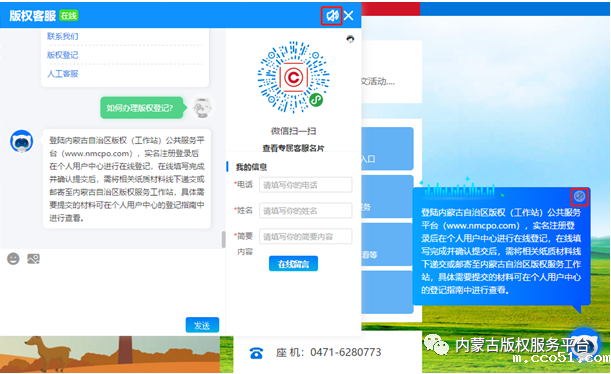Click the chat message scrollbar
Screen dimensions: 611x374
223,239
